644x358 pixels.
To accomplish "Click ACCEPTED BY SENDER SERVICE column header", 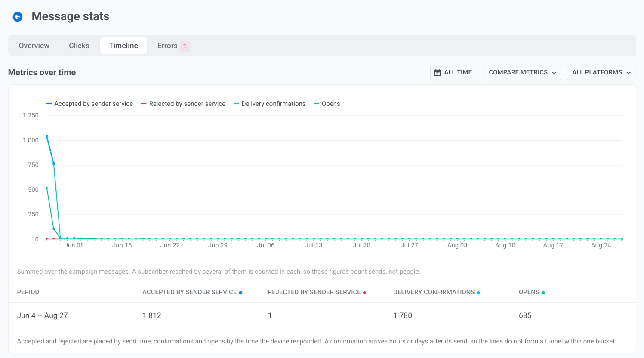I will pyautogui.click(x=192, y=292).
